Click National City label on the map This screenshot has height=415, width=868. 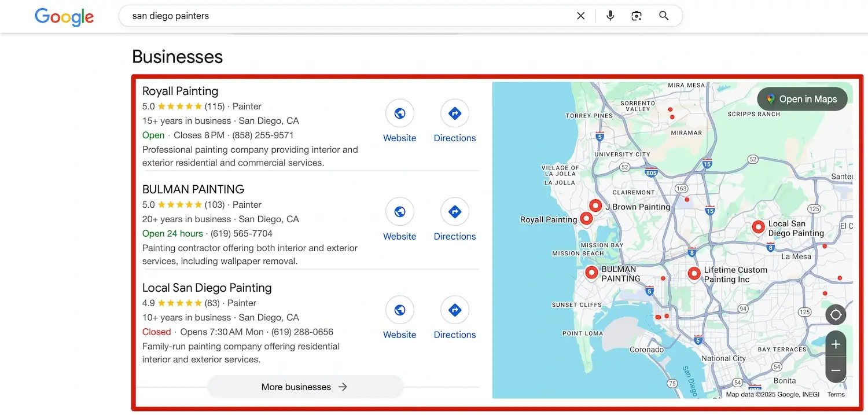click(723, 358)
